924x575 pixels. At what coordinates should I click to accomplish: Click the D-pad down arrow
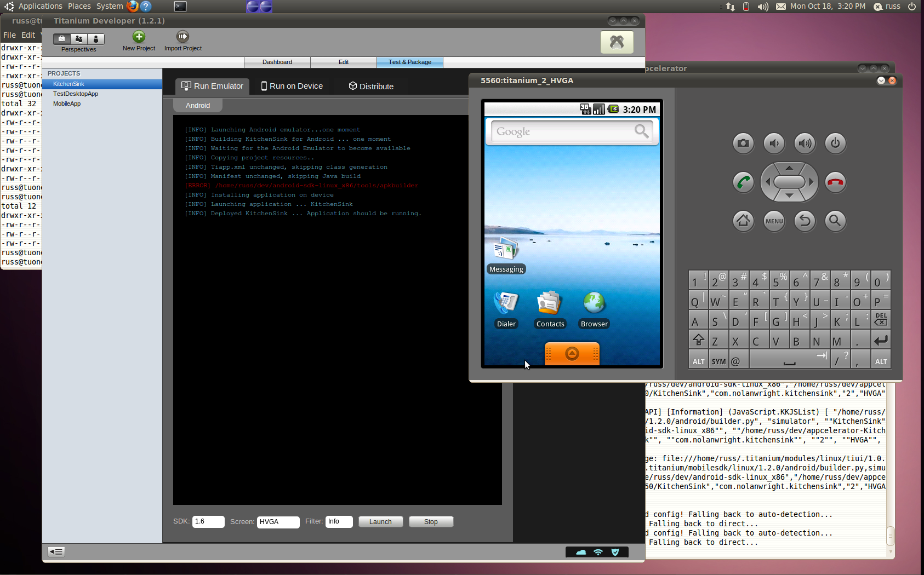[789, 196]
